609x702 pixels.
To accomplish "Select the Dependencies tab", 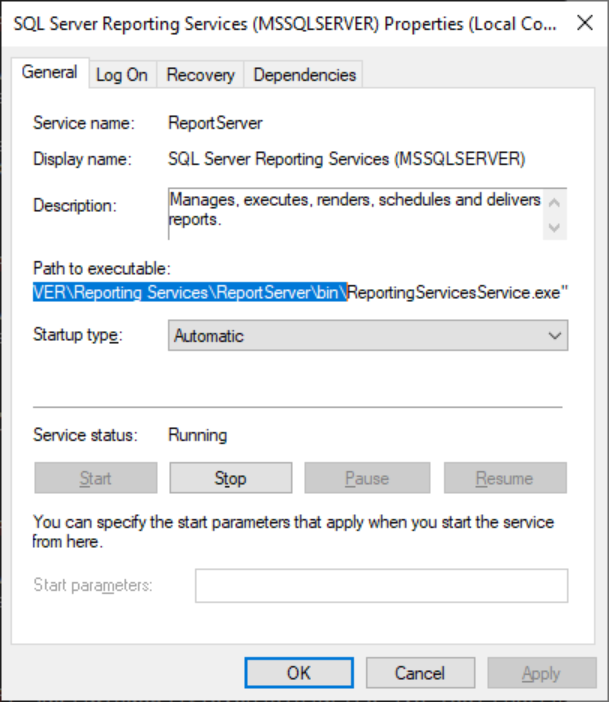I will coord(304,75).
